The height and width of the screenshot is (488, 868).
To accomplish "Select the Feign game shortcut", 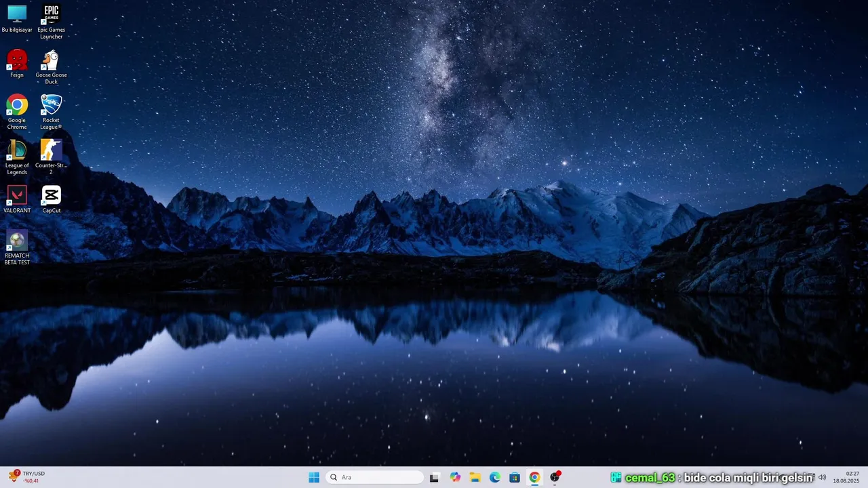I will coord(17,64).
